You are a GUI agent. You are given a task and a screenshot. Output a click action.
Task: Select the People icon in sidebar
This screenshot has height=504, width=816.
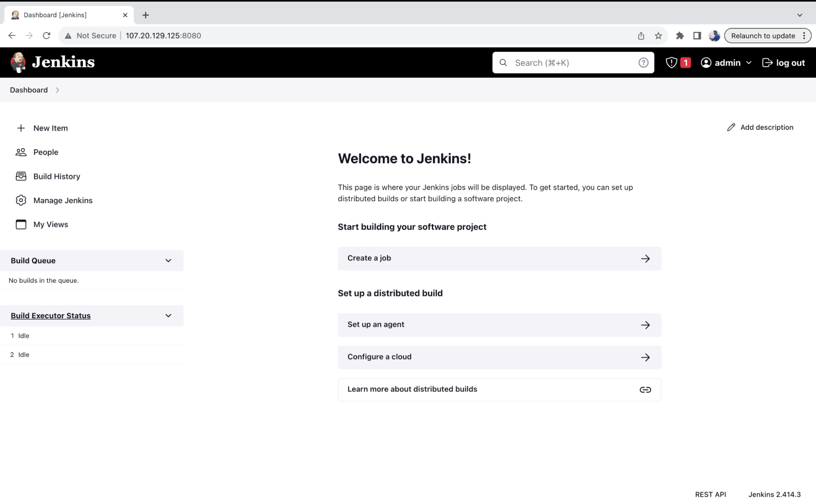pyautogui.click(x=21, y=152)
